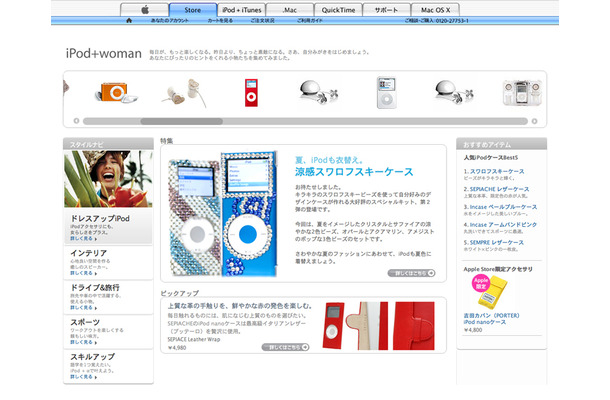Viewport: 610px width, 400px height.
Task: Select the red iPod nano thumbnail
Action: coord(251,93)
